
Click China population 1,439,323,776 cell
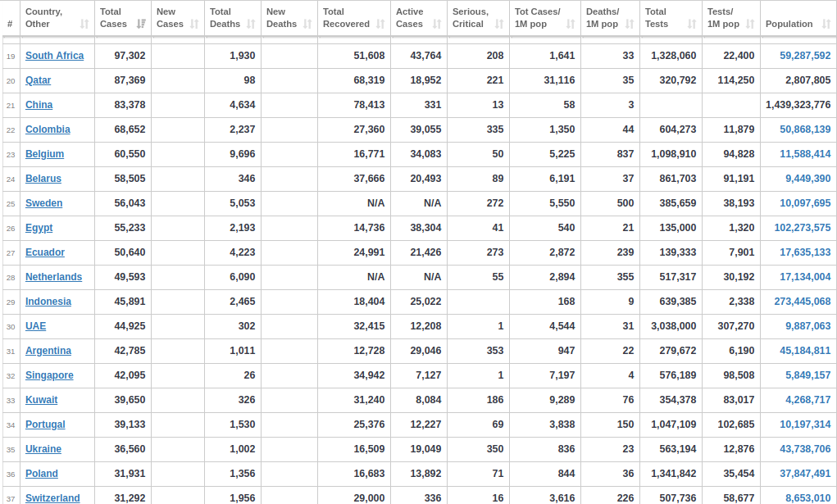(x=798, y=105)
